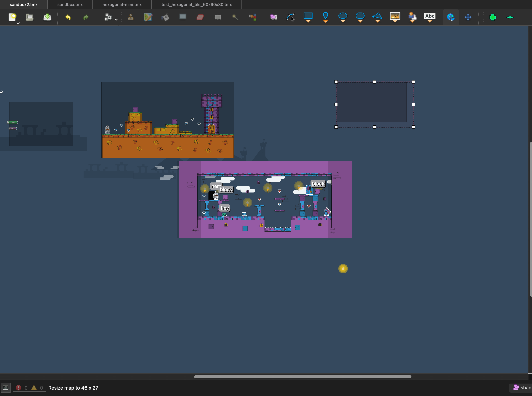This screenshot has height=396, width=532.
Task: Select the Insert Rectangle tool
Action: click(x=308, y=17)
